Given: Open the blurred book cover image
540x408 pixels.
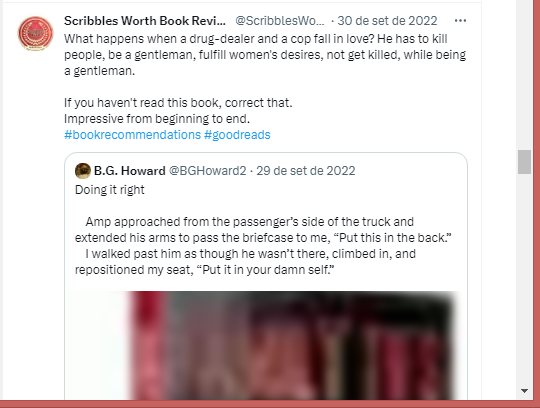Looking at the screenshot, I should [266, 345].
